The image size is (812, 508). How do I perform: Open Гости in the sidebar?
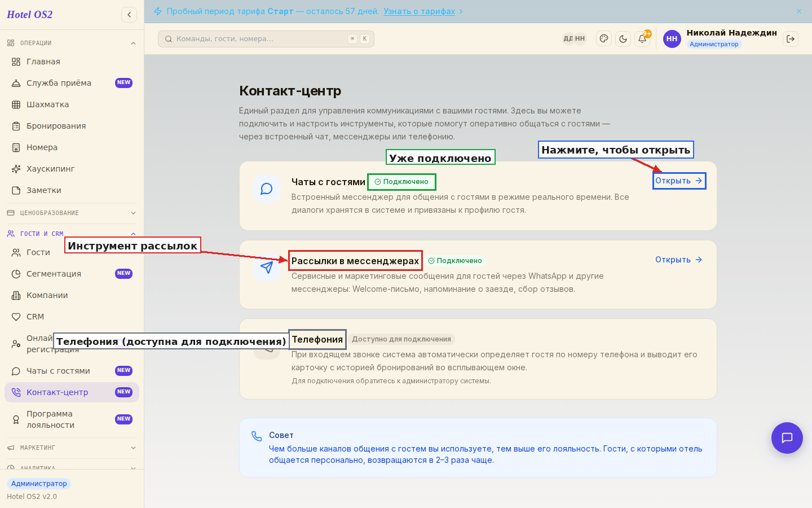[72, 252]
